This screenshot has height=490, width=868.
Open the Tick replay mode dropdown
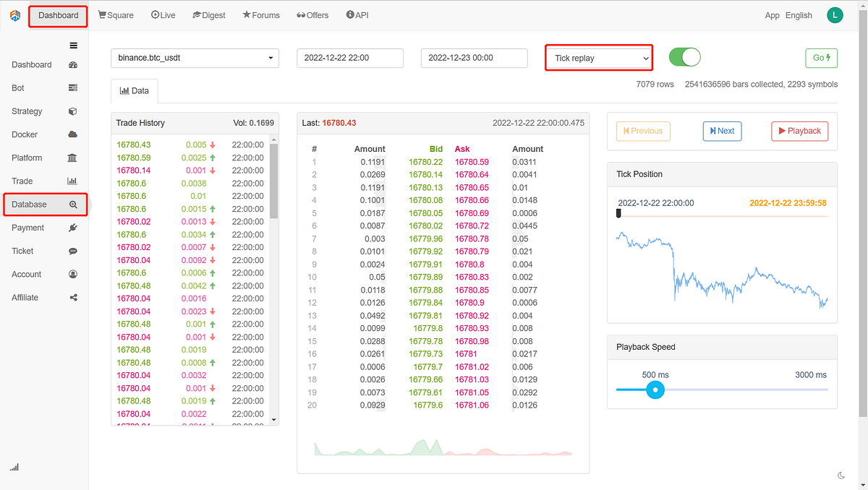[x=598, y=57]
